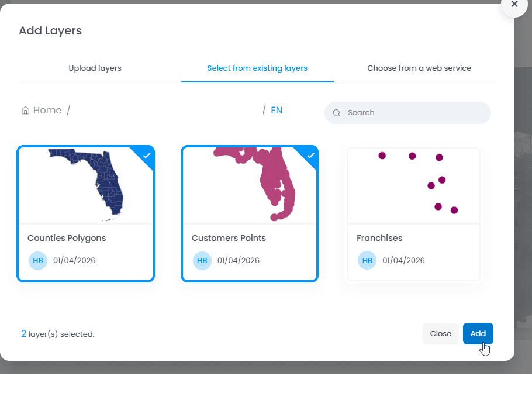The height and width of the screenshot is (414, 532).
Task: Go to Home breadcrumb link
Action: click(x=47, y=111)
